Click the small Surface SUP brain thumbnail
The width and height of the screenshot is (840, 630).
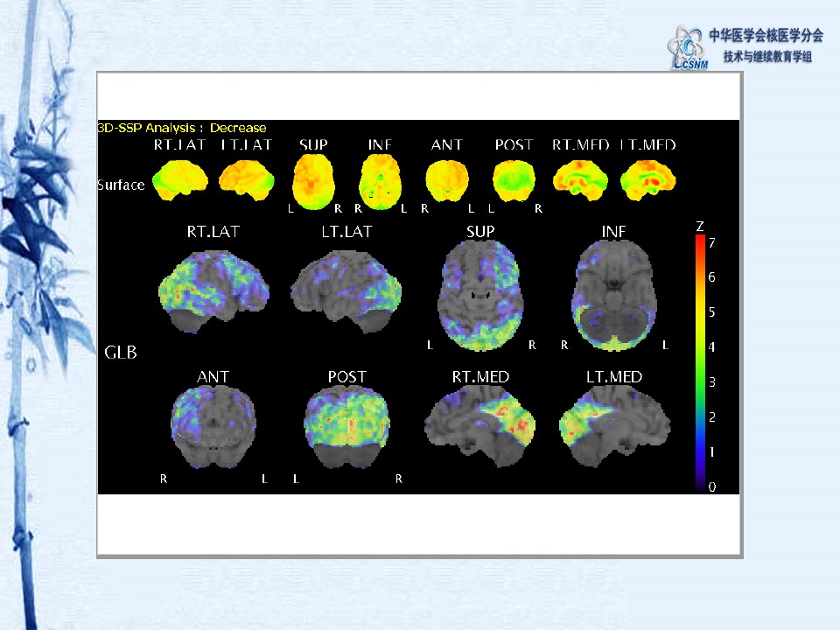314,178
